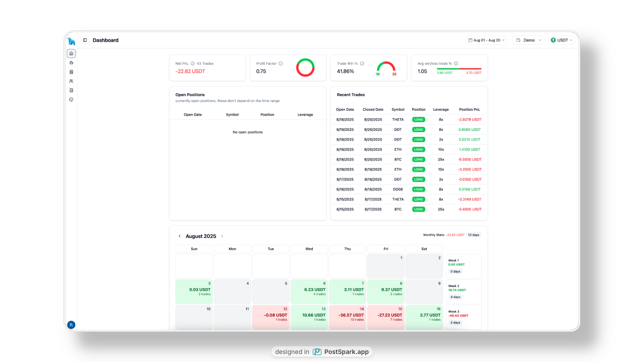Click the info icon beside Trade Win %
The width and height of the screenshot is (644, 362).
362,64
